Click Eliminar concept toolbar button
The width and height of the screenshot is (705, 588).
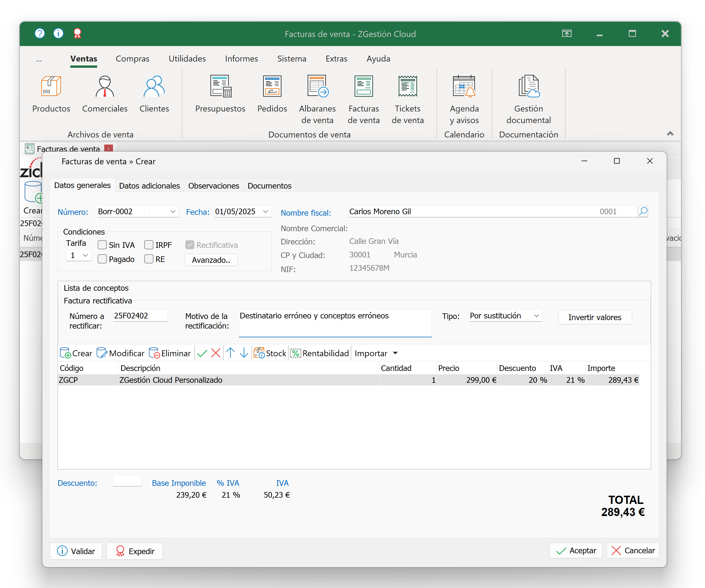(169, 353)
